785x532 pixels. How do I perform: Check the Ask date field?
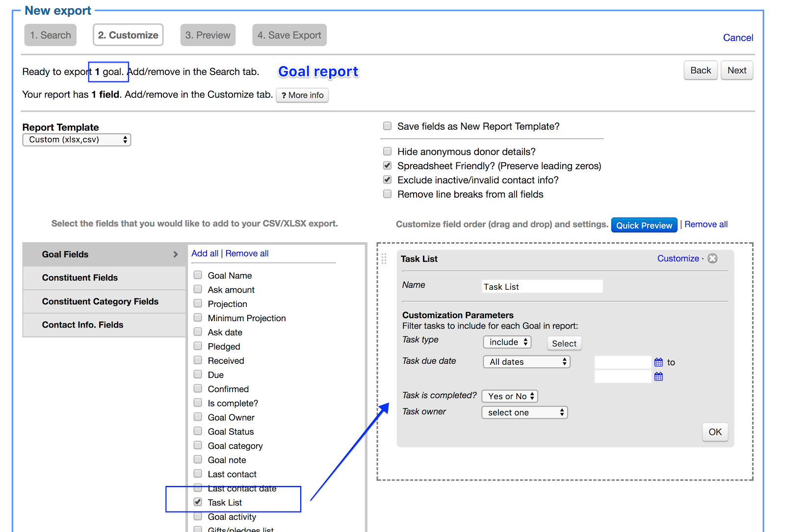point(198,331)
